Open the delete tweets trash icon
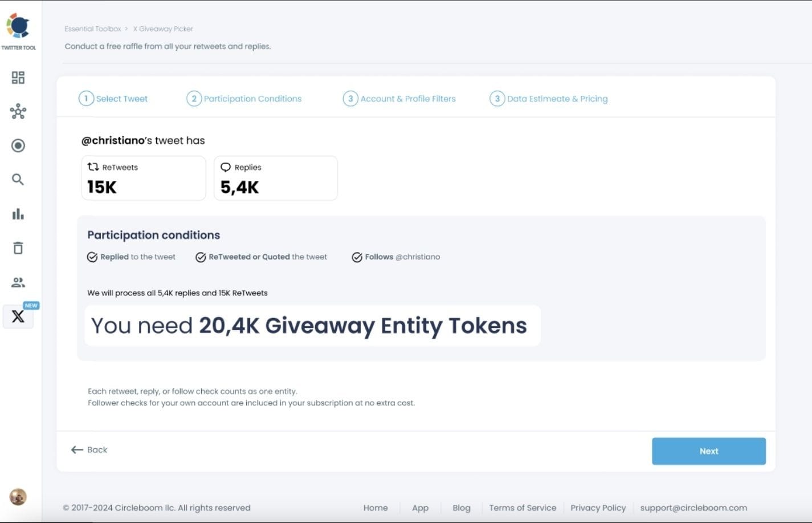 [x=18, y=248]
